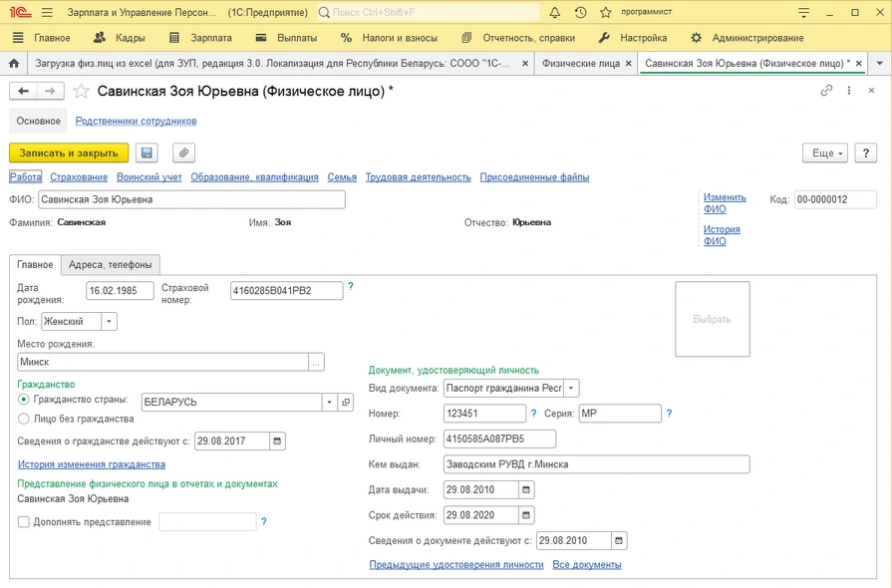This screenshot has width=892, height=588.
Task: Go to home page tab icon
Action: click(13, 63)
